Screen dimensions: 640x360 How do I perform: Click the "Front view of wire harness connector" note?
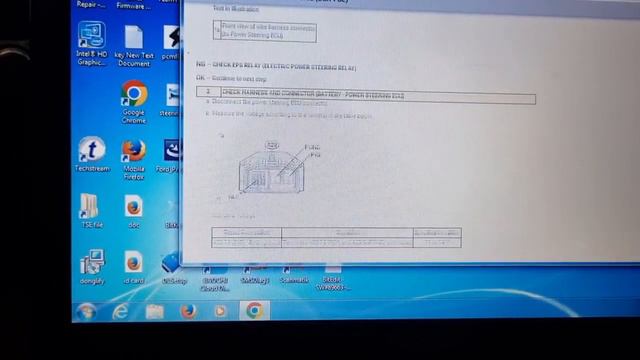click(268, 31)
